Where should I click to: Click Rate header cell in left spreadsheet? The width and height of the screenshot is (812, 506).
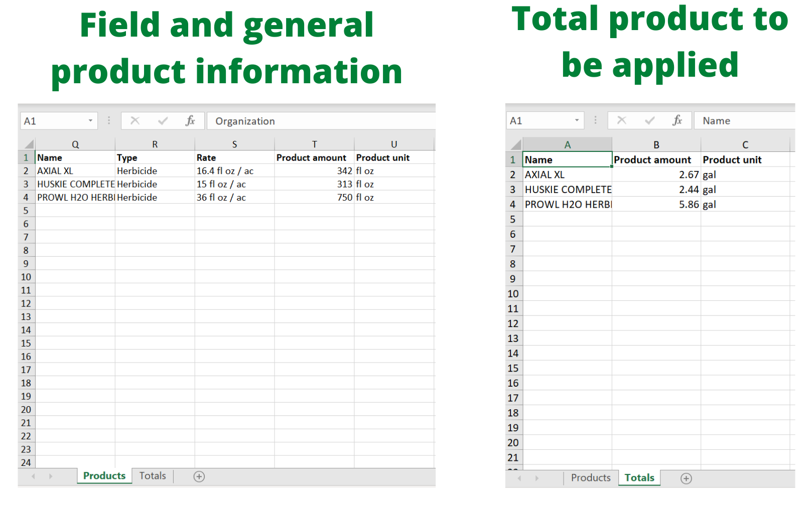(x=234, y=157)
